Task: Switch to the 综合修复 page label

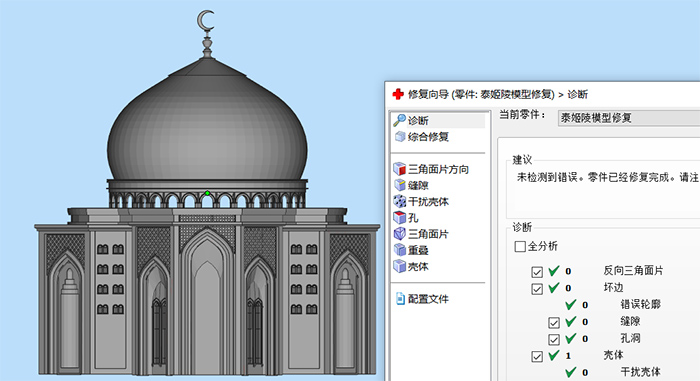Action: (428, 137)
